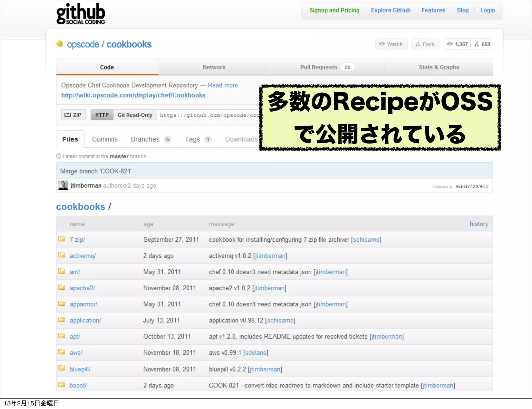Open the Stats & Graphs tab
Screen dimensions: 532x409
(439, 67)
